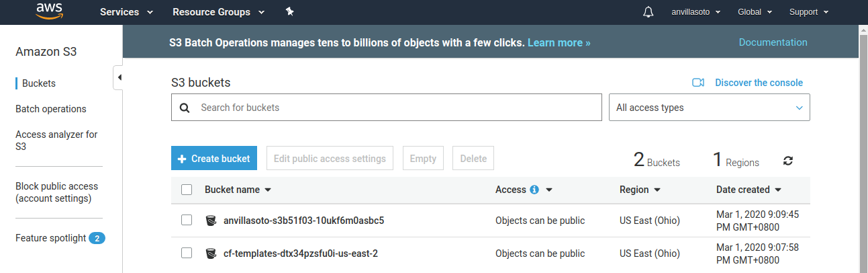
Task: Click US East (Ohio) in anvillasoto row
Action: pos(650,221)
